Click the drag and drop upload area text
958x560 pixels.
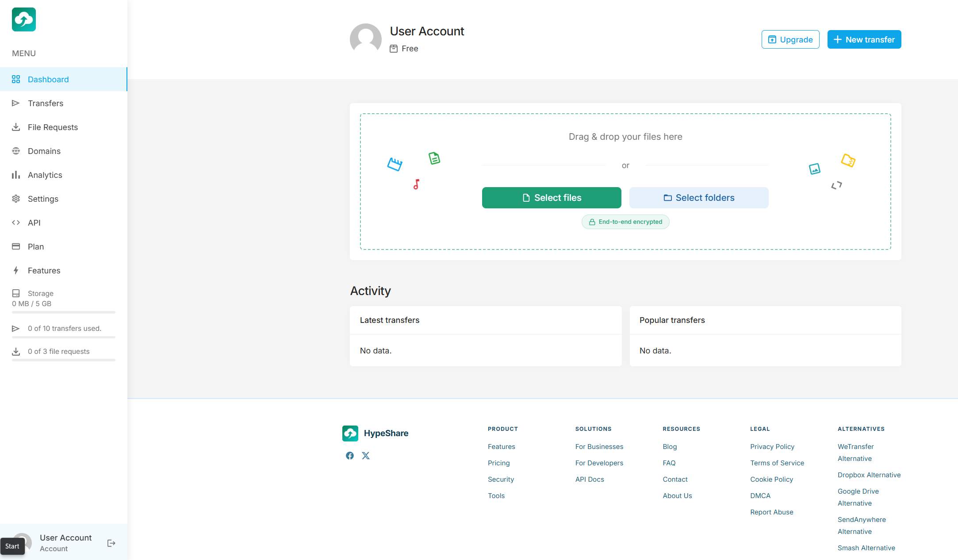pos(625,137)
